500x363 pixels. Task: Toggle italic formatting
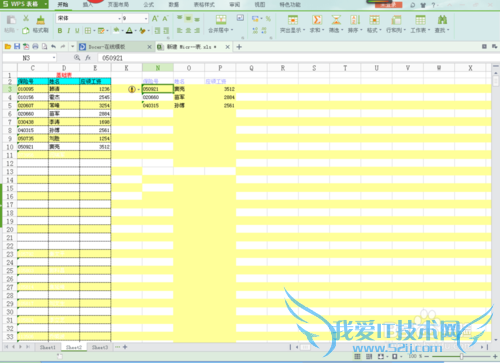69,31
